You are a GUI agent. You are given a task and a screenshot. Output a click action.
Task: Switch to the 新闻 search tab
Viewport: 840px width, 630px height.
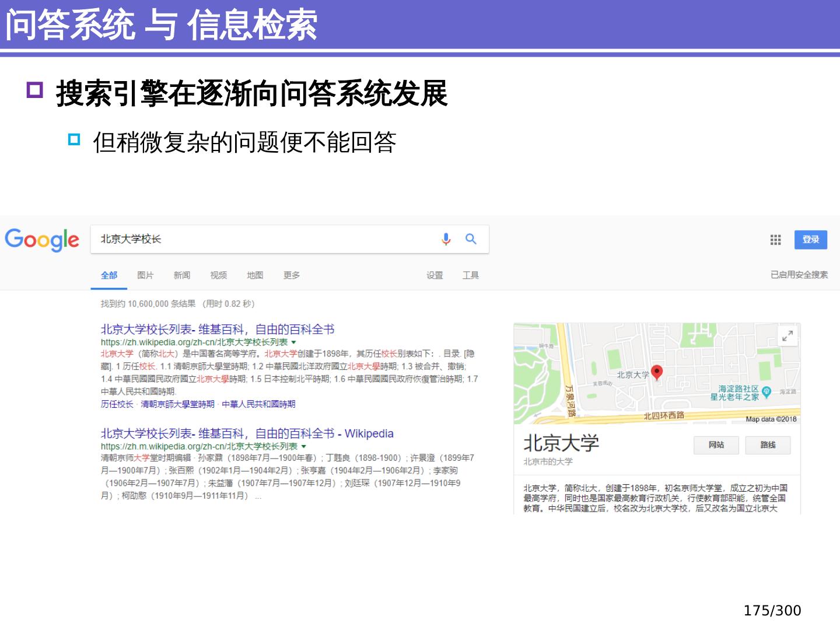(x=182, y=275)
